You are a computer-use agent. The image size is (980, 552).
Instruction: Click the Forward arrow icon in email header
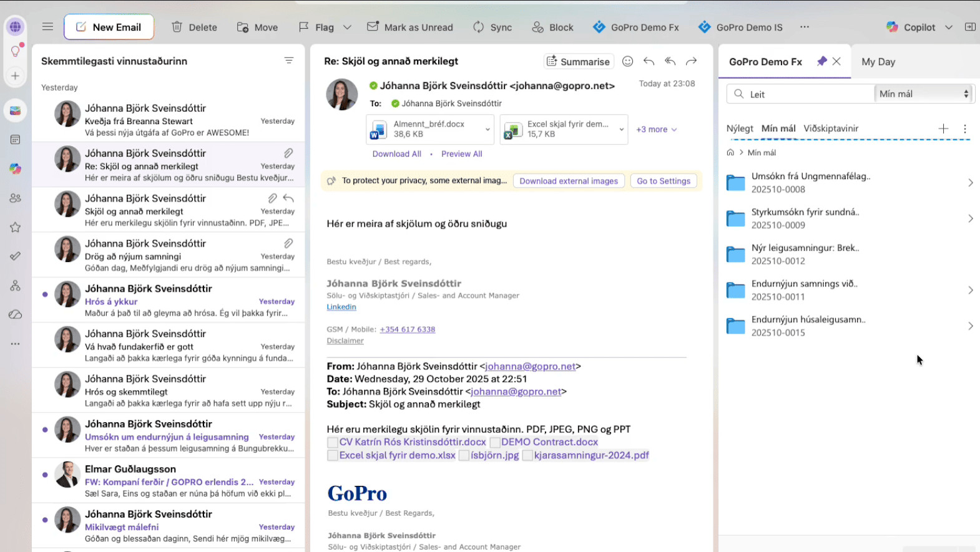click(691, 61)
